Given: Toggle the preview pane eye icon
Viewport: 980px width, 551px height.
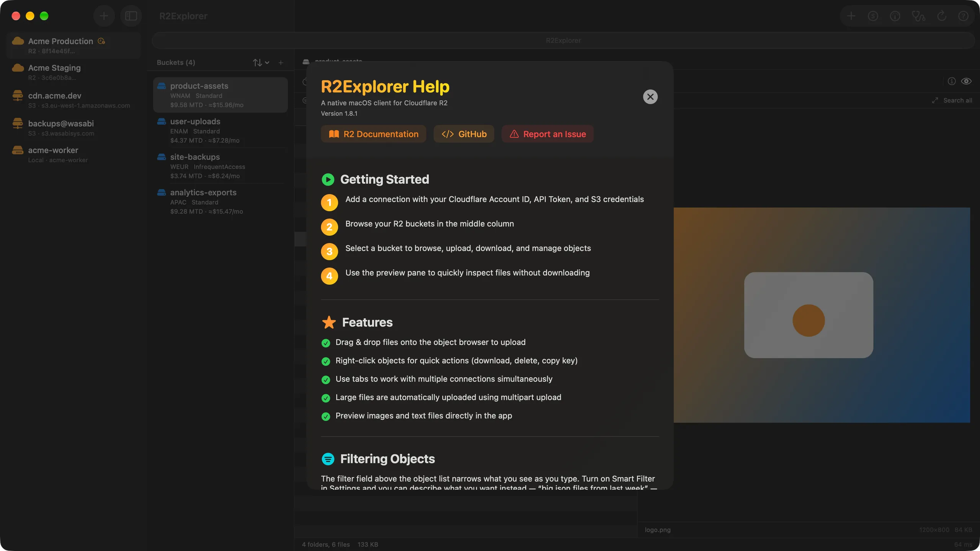Looking at the screenshot, I should tap(966, 81).
